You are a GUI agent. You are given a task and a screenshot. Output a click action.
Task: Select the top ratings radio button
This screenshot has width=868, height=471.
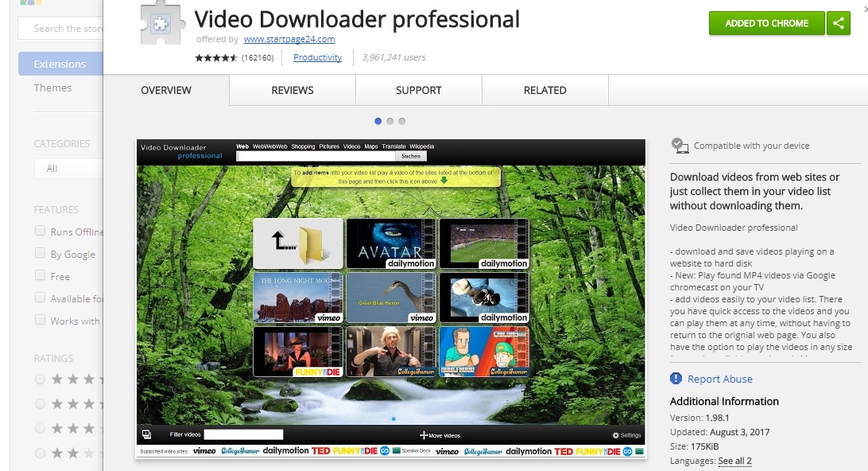pos(40,379)
